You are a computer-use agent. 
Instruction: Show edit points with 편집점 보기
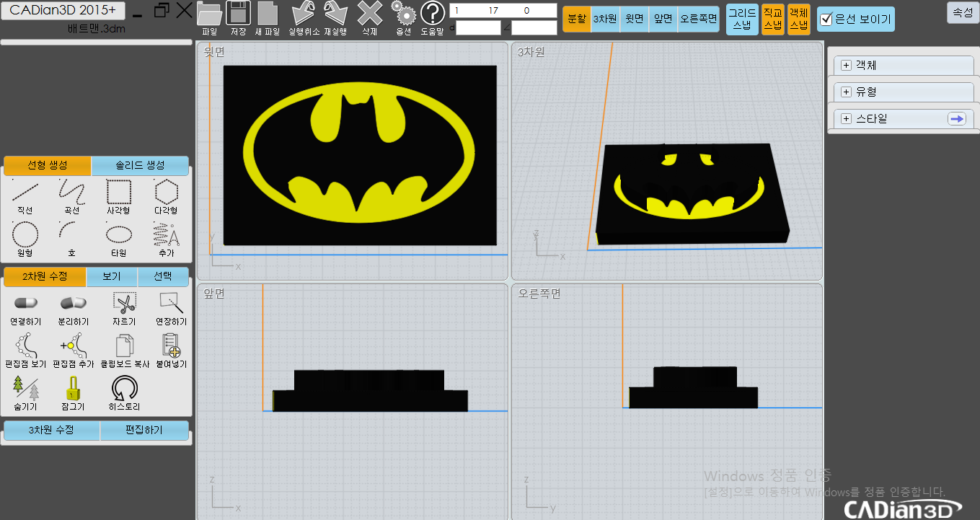click(x=25, y=351)
